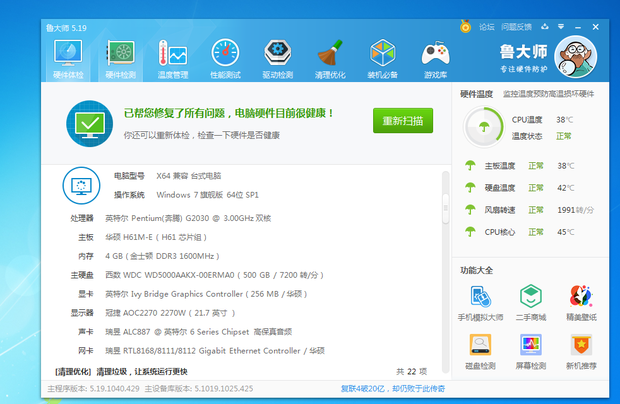Open the 复联4破20亿 news link
This screenshot has height=404, width=620.
click(393, 389)
